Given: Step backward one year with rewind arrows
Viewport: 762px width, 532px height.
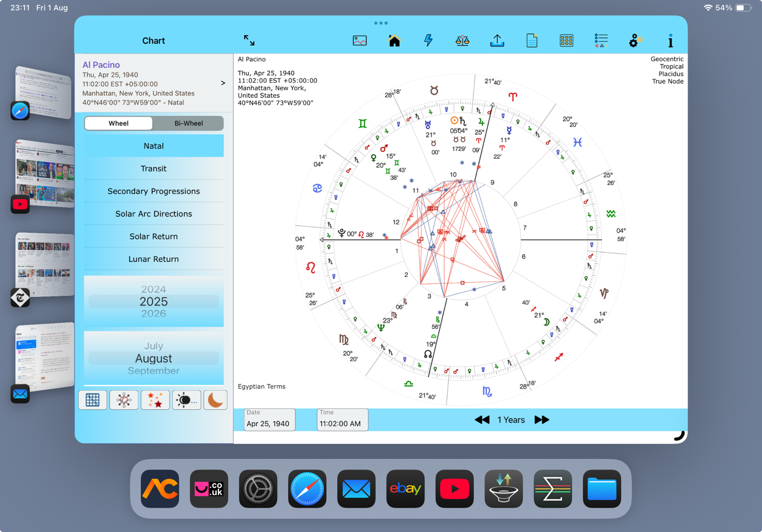Looking at the screenshot, I should pyautogui.click(x=482, y=420).
